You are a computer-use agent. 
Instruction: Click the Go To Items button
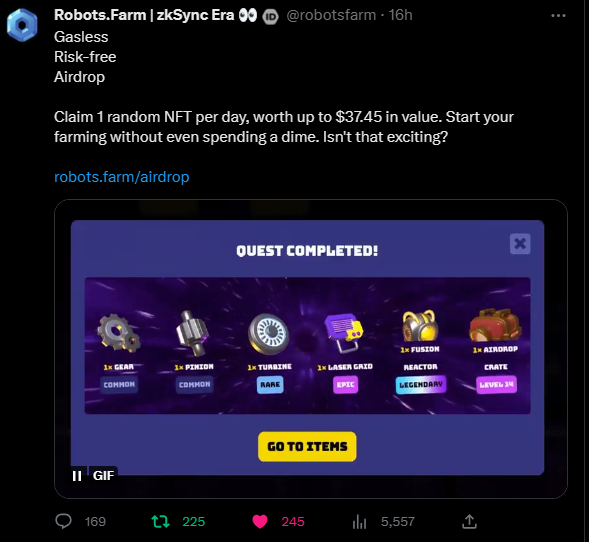(x=307, y=446)
